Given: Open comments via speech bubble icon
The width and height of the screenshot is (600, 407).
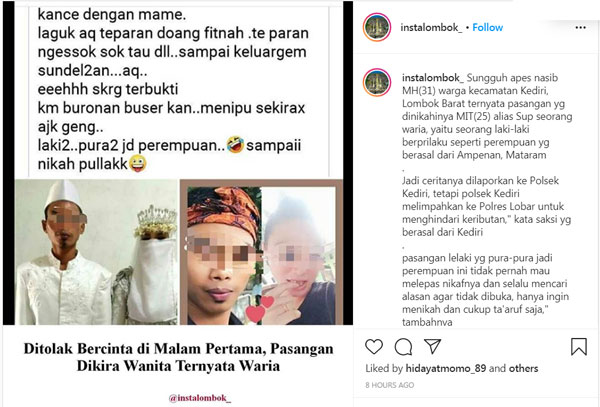Looking at the screenshot, I should pyautogui.click(x=403, y=347).
